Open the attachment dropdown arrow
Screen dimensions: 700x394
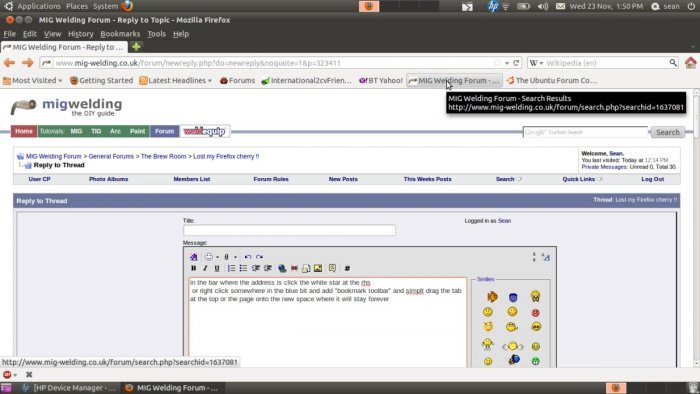pyautogui.click(x=235, y=257)
